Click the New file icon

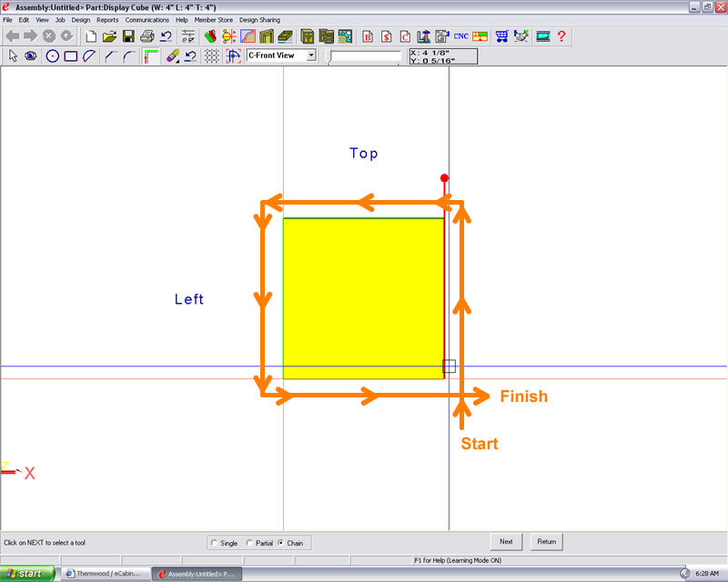click(x=91, y=36)
